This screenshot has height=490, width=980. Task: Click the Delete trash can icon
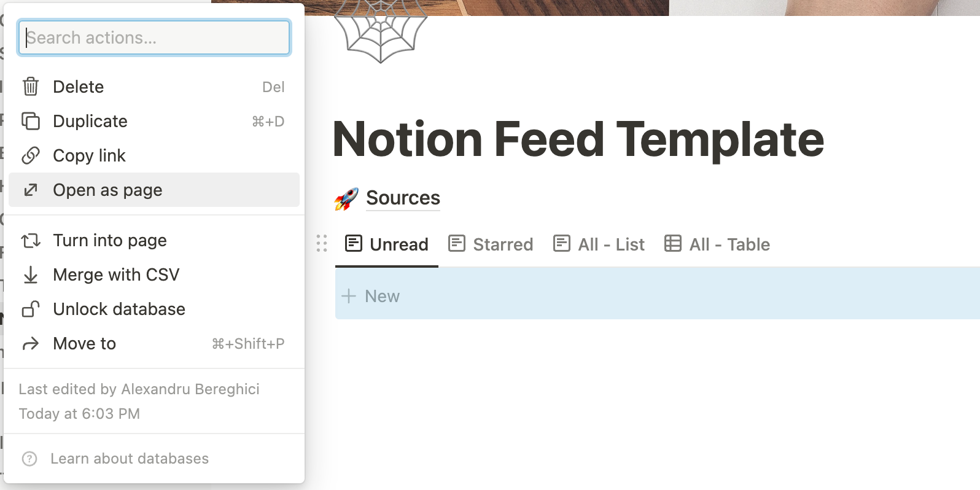click(x=31, y=87)
